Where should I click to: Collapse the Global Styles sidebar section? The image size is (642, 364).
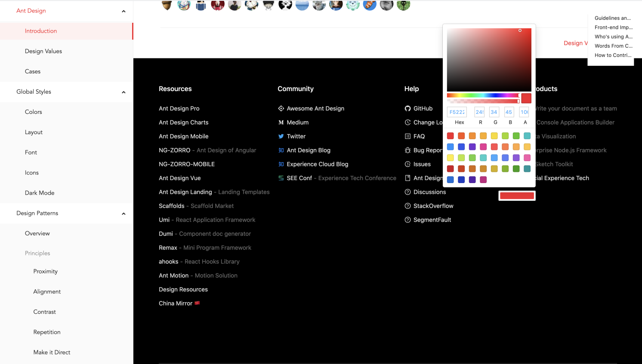click(123, 92)
